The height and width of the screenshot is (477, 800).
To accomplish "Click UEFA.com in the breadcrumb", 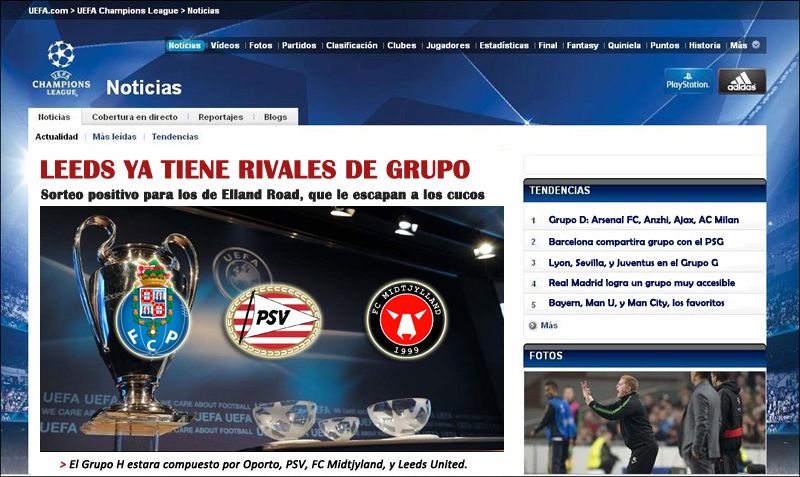I will pos(48,11).
